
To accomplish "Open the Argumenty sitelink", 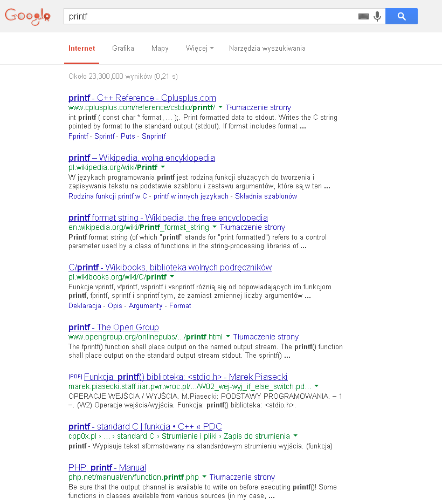I will pyautogui.click(x=146, y=305).
